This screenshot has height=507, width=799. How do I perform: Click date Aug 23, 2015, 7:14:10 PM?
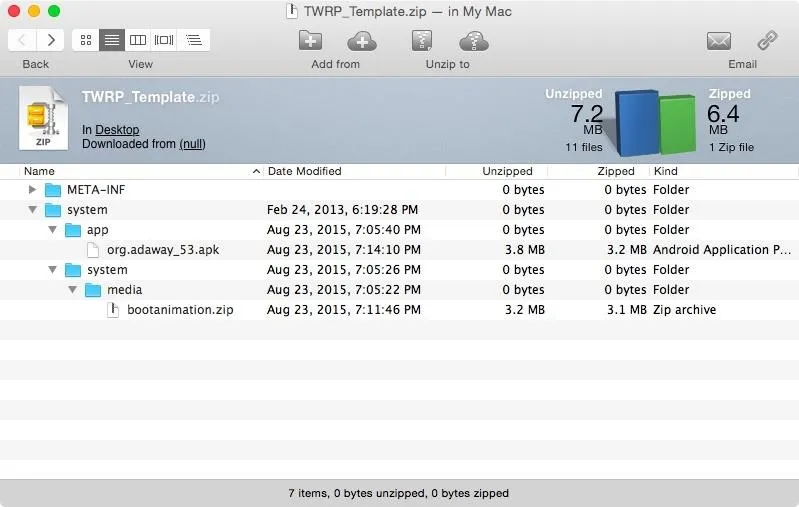[344, 250]
